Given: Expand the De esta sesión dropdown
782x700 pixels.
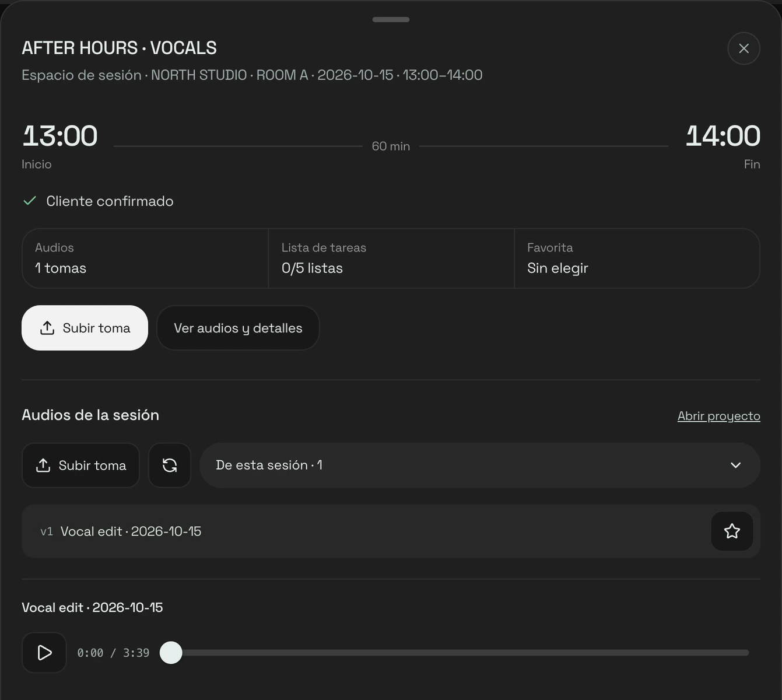Looking at the screenshot, I should coord(479,466).
